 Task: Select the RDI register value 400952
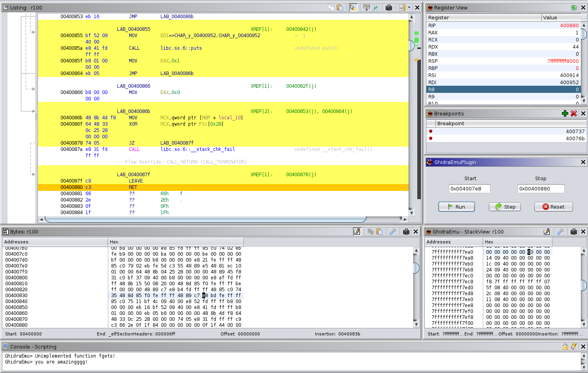(x=569, y=83)
